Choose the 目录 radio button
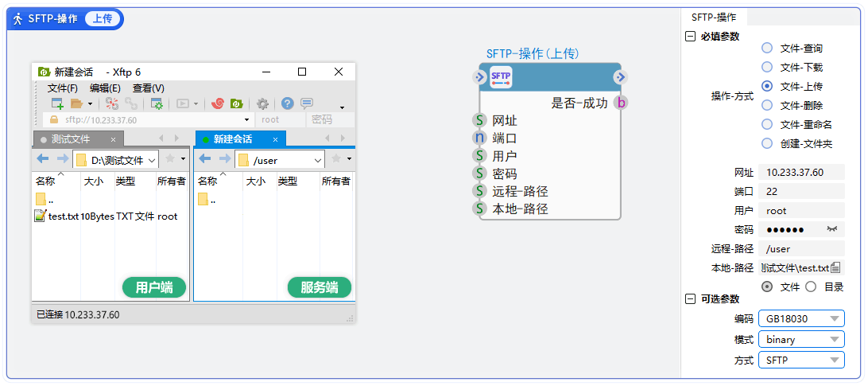This screenshot has width=868, height=386. (812, 287)
